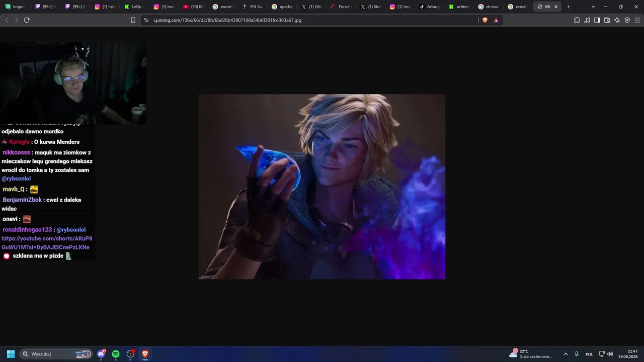Open Spotify from the taskbar
644x362 pixels.
(116, 354)
